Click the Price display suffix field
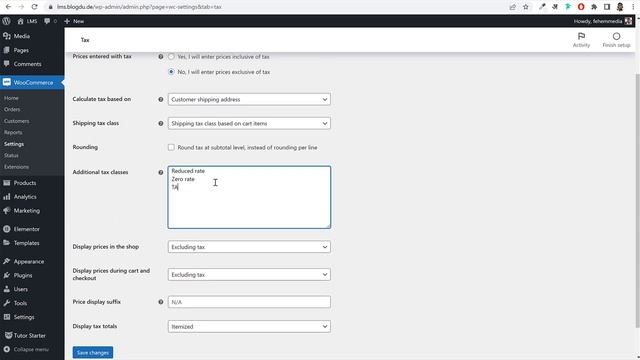Screen dimensions: 640x360 [249, 302]
